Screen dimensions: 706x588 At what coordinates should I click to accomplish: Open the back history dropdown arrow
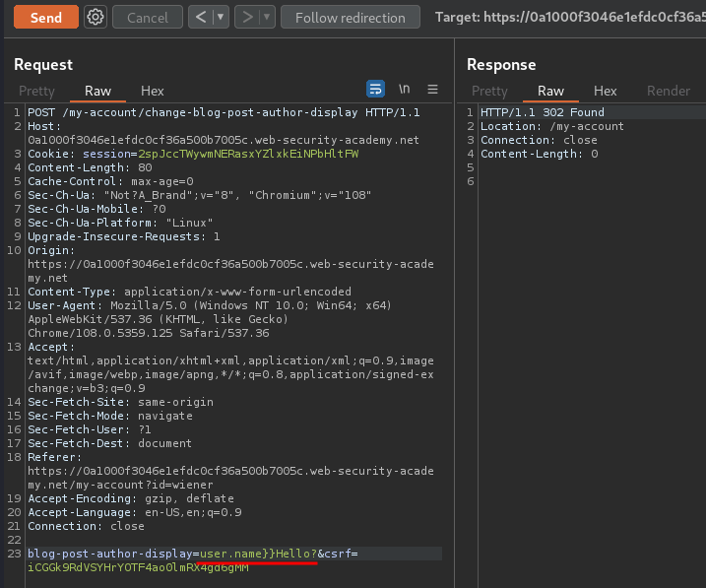[x=221, y=17]
